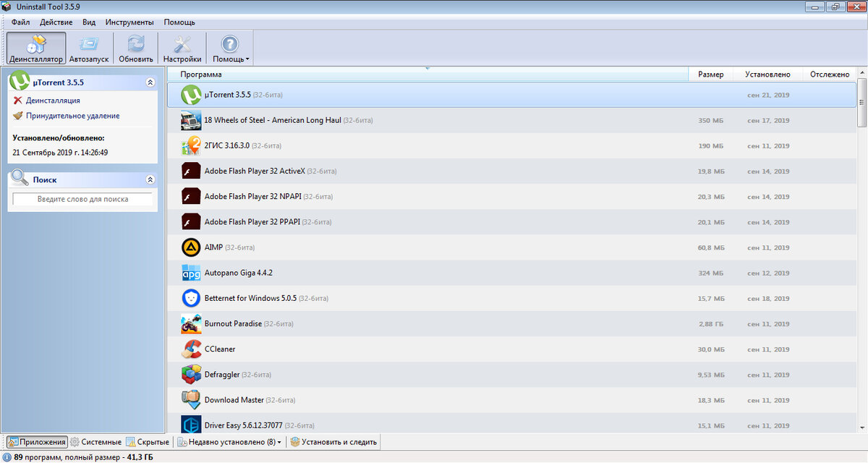Click install date сен 18, 2019
Image resolution: width=868 pixels, height=463 pixels.
pyautogui.click(x=768, y=299)
